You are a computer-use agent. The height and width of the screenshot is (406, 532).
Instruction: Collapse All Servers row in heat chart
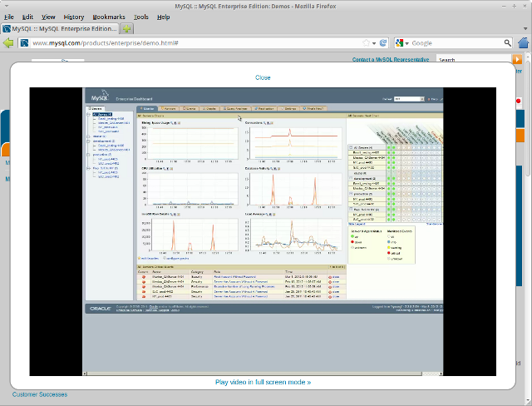click(x=351, y=147)
